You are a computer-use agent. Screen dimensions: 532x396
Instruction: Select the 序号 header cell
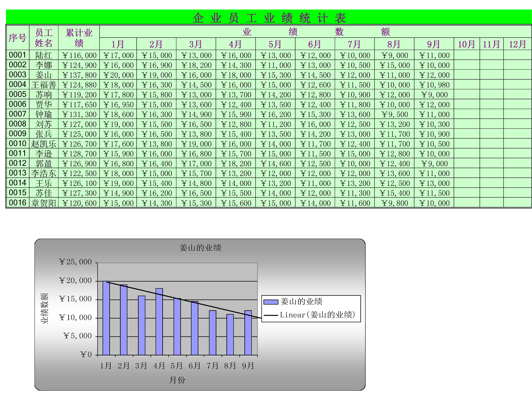17,38
